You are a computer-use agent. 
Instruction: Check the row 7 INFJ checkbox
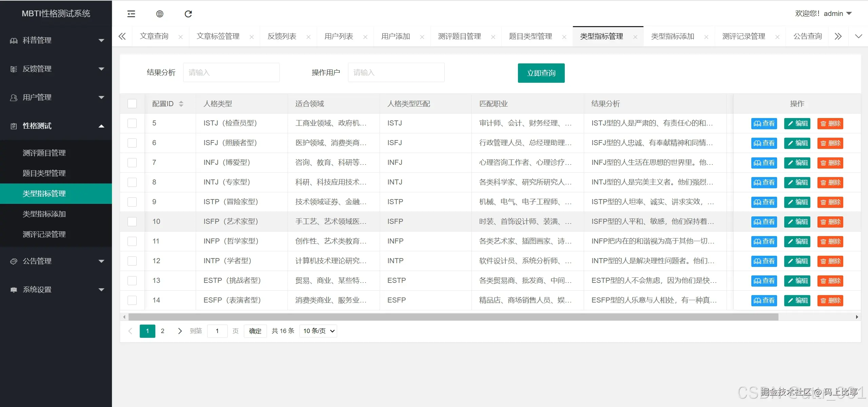pyautogui.click(x=132, y=162)
